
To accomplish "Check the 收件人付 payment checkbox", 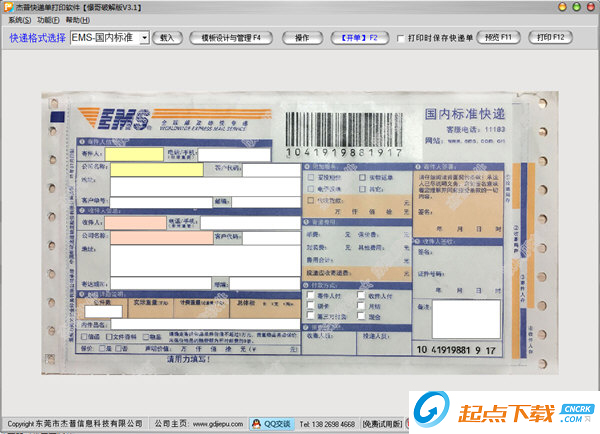I will [x=361, y=295].
